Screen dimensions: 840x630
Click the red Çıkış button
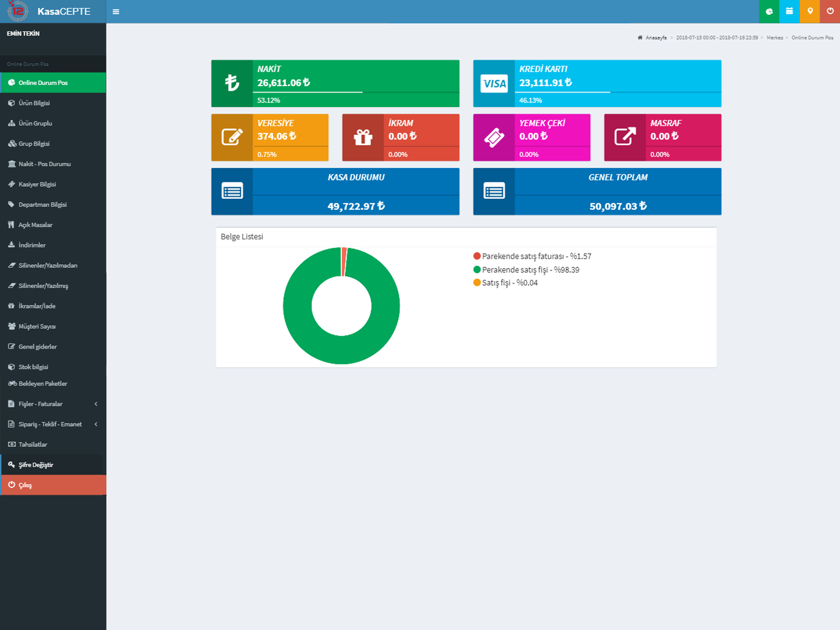pos(53,485)
